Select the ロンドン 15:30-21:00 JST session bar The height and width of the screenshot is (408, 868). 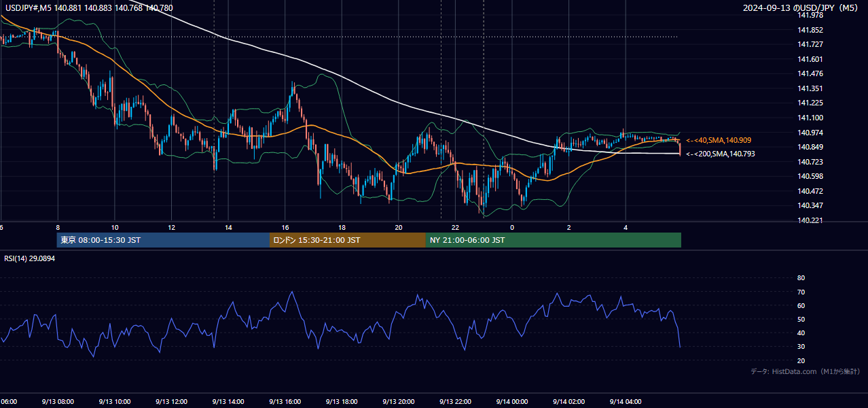(348, 240)
